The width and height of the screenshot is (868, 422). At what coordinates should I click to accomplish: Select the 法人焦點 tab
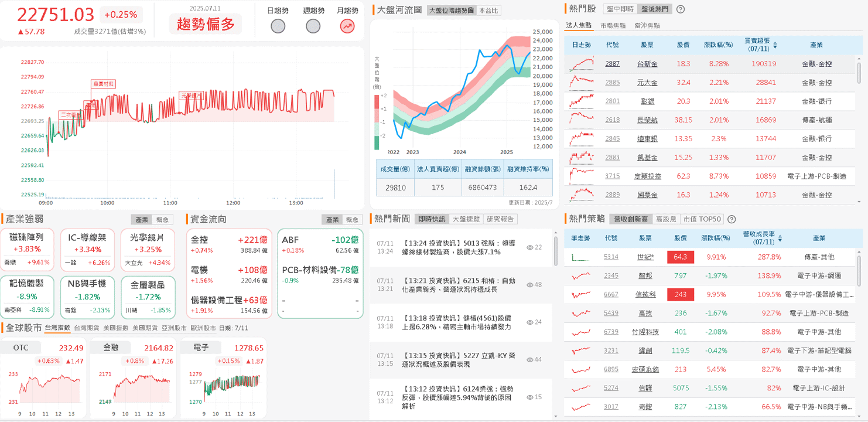click(579, 26)
